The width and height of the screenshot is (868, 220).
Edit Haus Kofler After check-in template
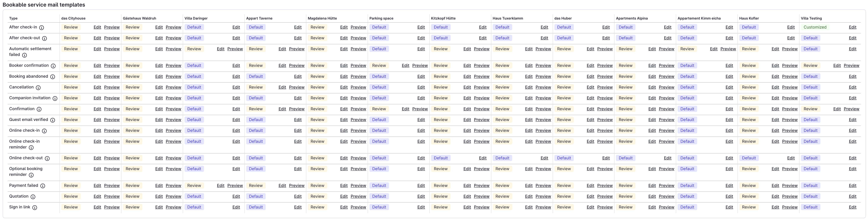pyautogui.click(x=791, y=27)
